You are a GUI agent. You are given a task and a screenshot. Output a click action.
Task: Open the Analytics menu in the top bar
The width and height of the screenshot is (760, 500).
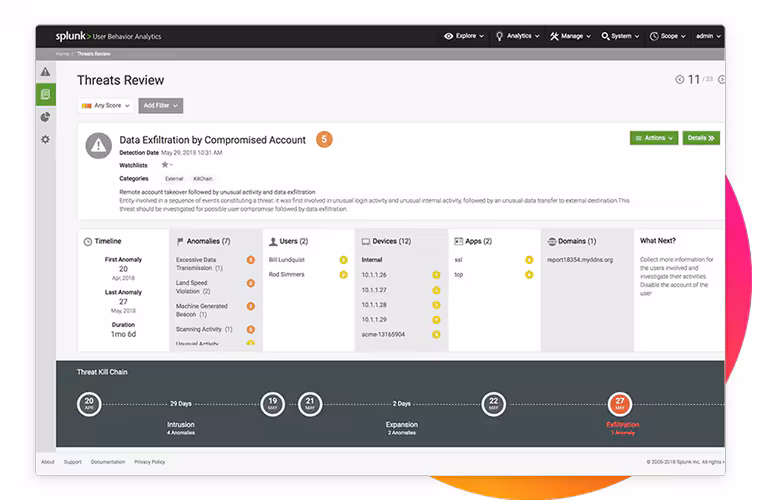tap(517, 36)
